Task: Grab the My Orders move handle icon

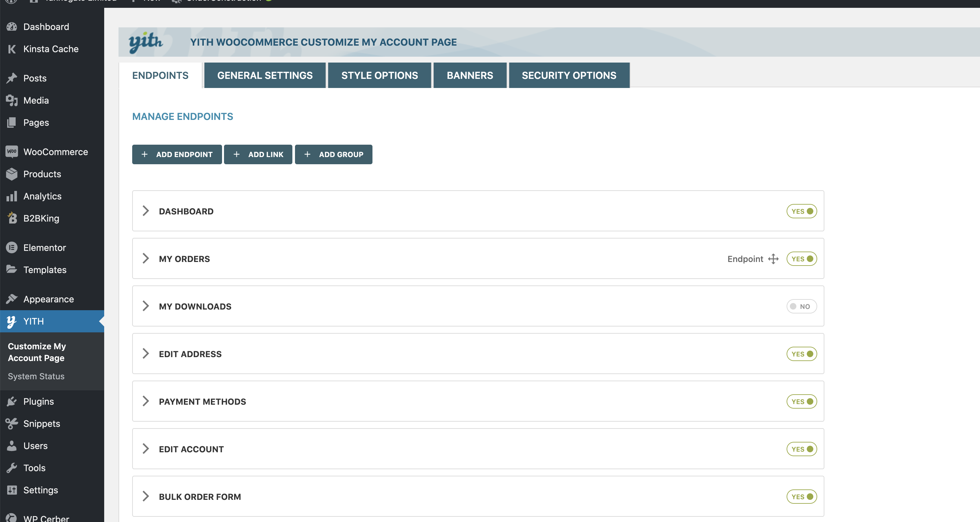Action: [x=773, y=259]
